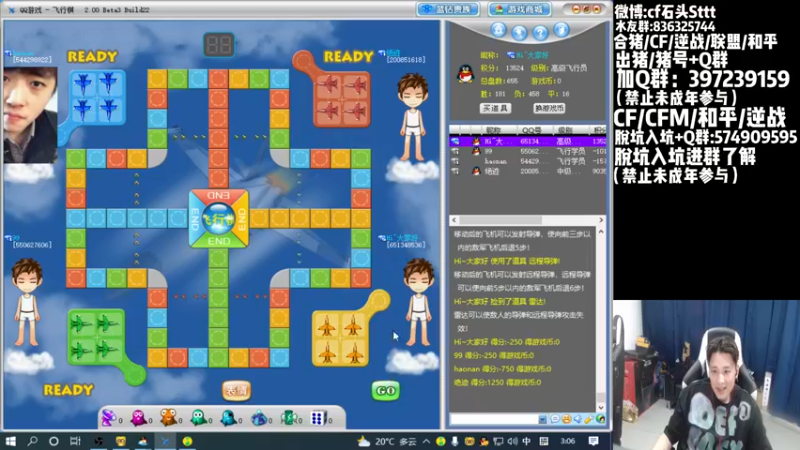The image size is (800, 450).
Task: Click the round info icon right of help
Action: coord(561,30)
